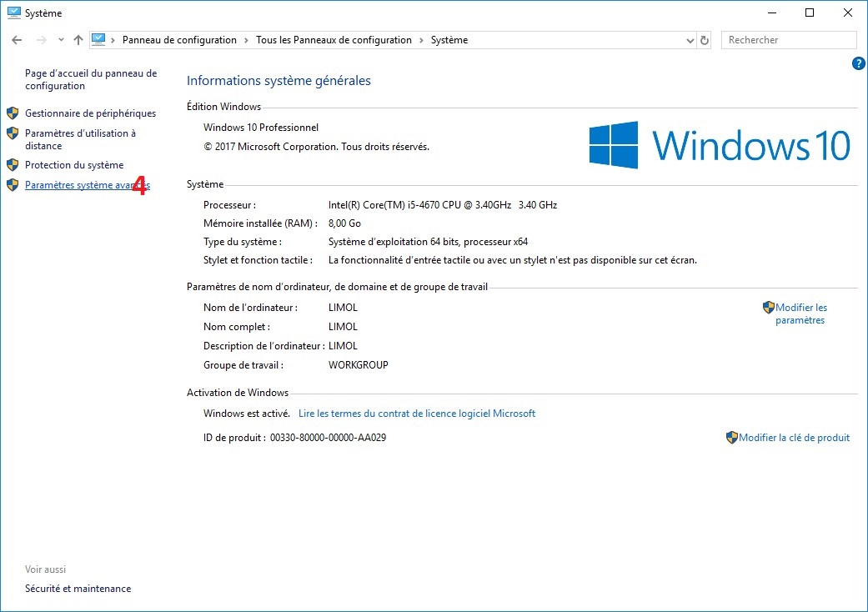Click the WORKGROUP value

[x=359, y=365]
